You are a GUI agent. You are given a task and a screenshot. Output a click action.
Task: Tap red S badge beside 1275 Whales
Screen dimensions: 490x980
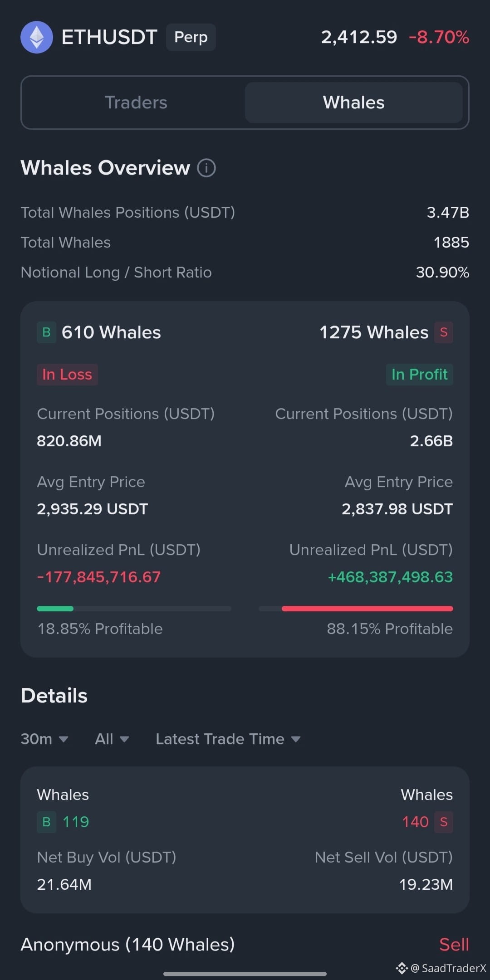click(x=444, y=332)
